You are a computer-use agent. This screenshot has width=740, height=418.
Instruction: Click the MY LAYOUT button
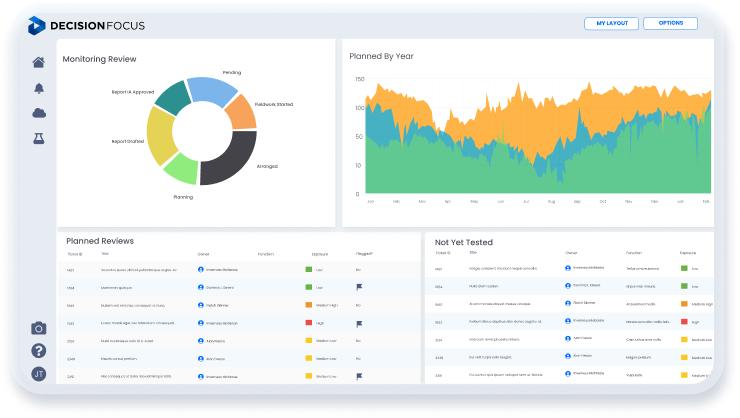(x=612, y=23)
